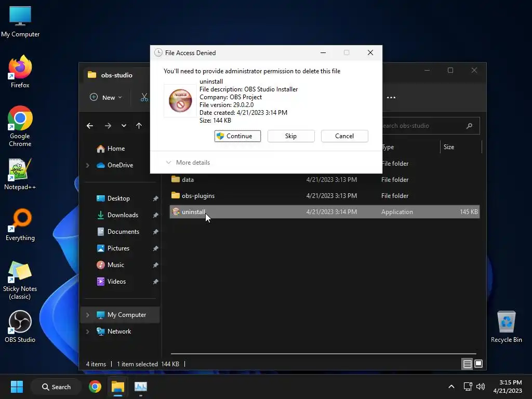Select File Explorer taskbar icon
The width and height of the screenshot is (532, 399).
coord(118,387)
